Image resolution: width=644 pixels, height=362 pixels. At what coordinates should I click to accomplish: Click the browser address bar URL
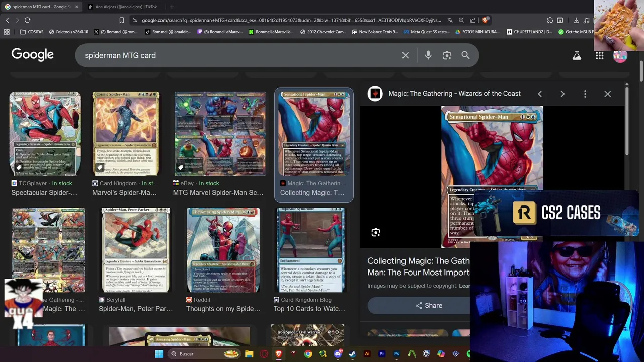point(291,20)
